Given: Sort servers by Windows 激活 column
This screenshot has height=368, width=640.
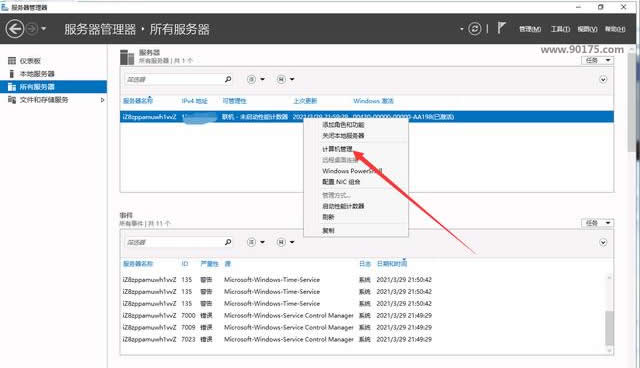Looking at the screenshot, I should pos(373,101).
